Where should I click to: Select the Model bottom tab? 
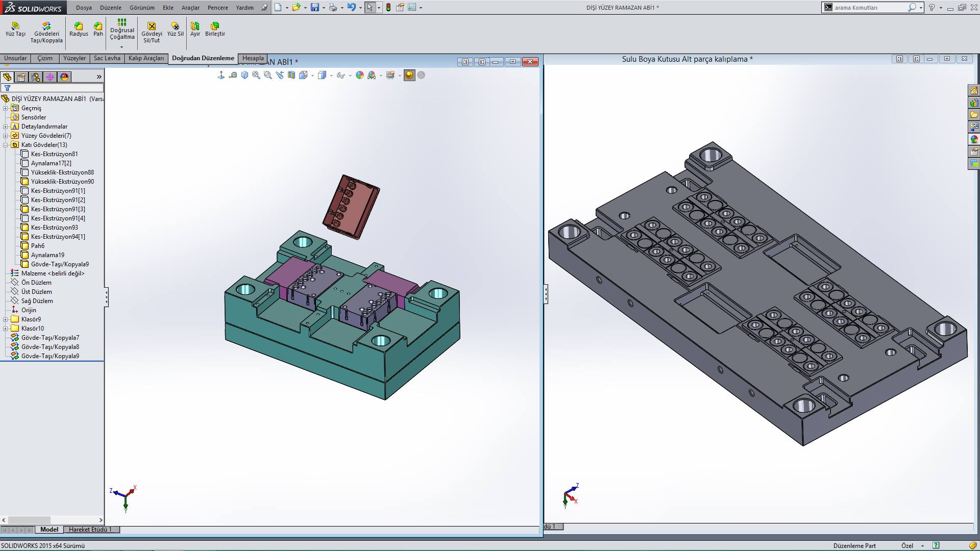click(x=49, y=530)
